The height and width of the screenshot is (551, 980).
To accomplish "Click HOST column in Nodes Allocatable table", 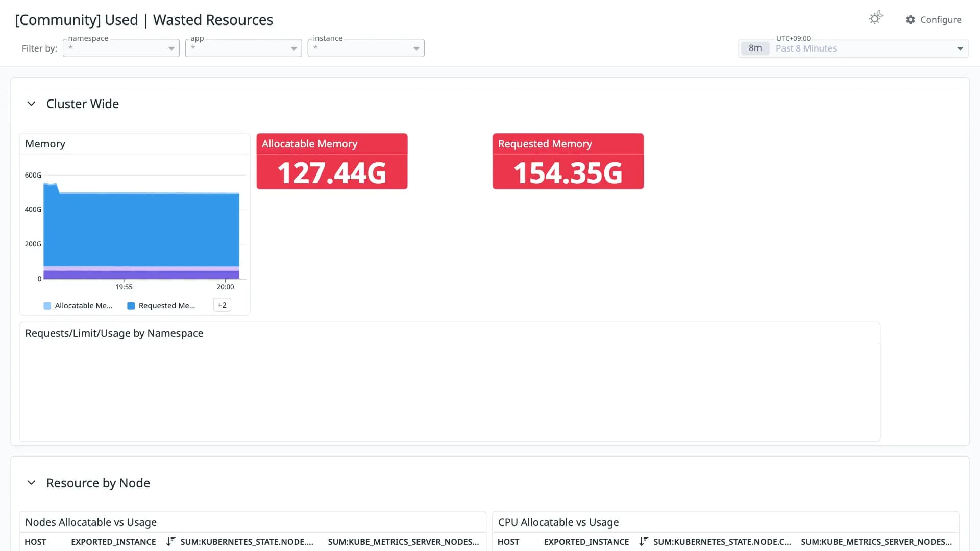I will 35,542.
